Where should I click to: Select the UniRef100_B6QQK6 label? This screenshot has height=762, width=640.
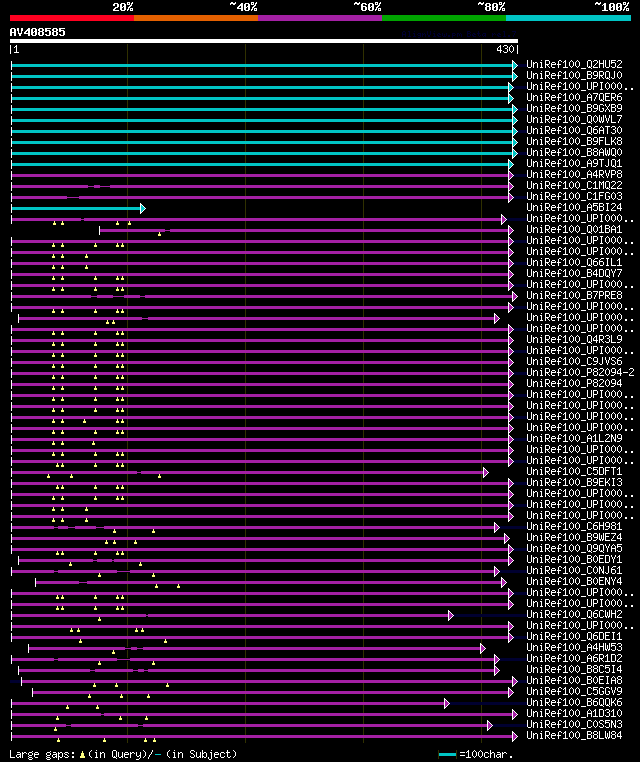[574, 703]
